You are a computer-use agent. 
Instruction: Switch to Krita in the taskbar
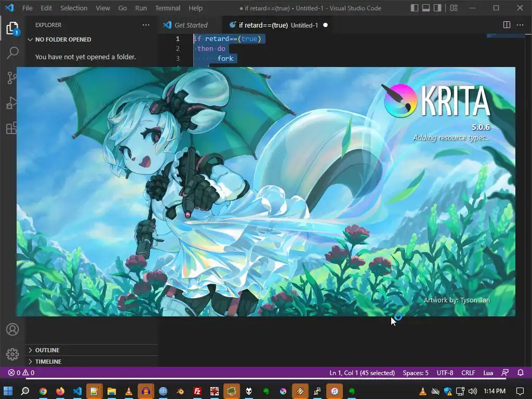(283, 391)
